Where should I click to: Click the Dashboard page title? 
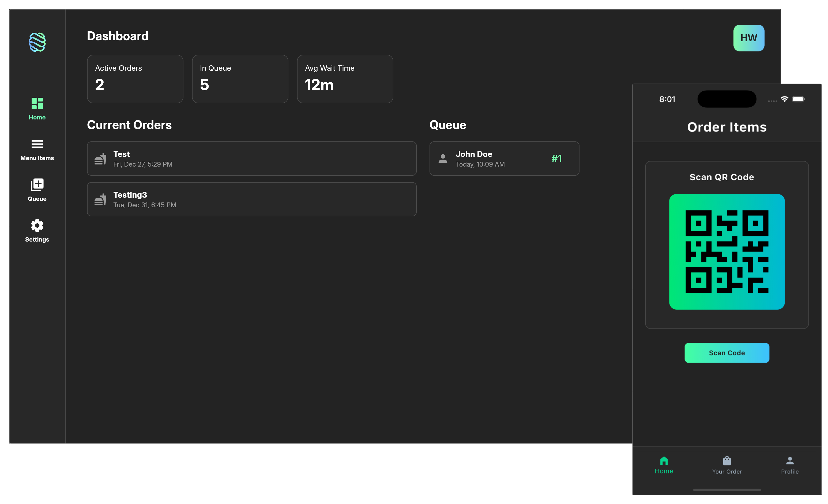pyautogui.click(x=118, y=36)
